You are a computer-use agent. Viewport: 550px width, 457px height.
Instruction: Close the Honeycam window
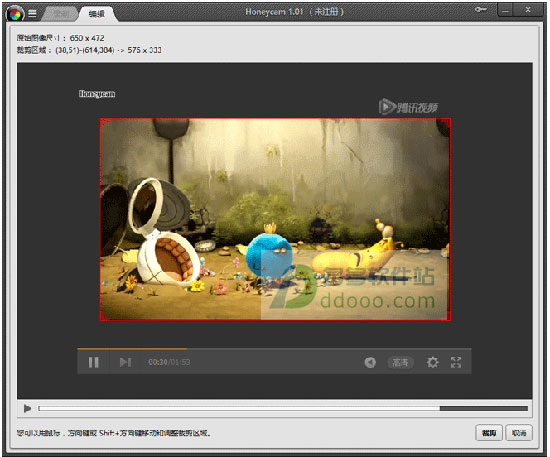click(528, 10)
